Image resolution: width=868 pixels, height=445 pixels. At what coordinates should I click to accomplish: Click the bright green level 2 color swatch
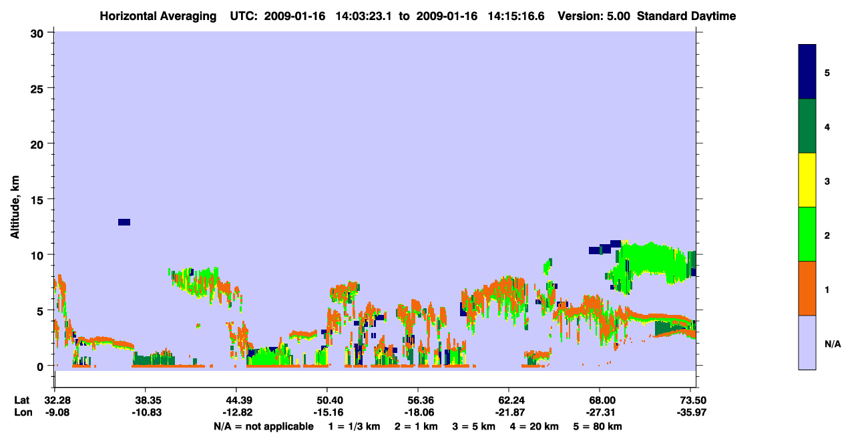[x=807, y=234]
